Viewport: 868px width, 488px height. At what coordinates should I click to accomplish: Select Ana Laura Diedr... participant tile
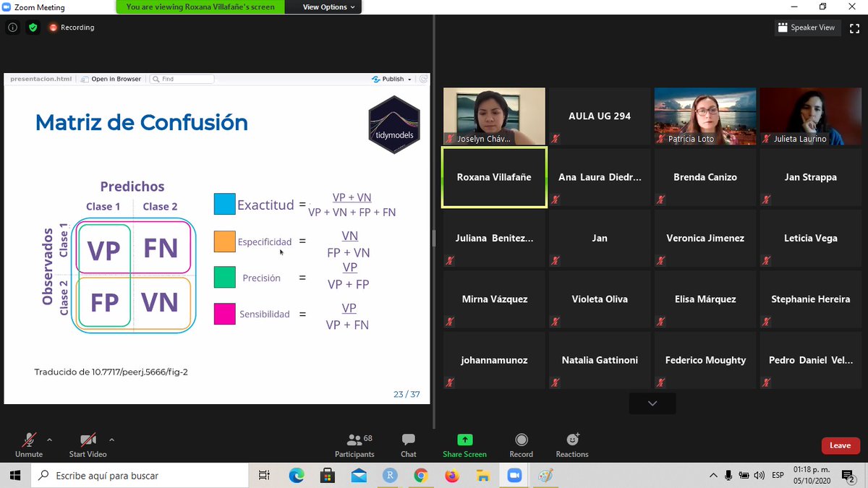[x=600, y=177]
